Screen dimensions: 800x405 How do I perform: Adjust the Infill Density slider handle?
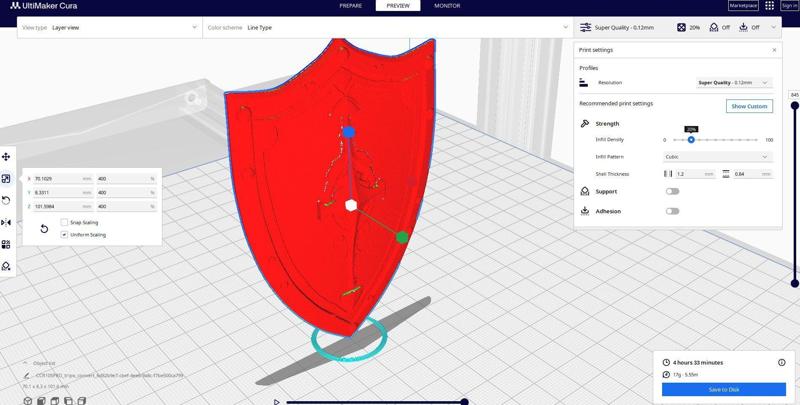pos(691,140)
